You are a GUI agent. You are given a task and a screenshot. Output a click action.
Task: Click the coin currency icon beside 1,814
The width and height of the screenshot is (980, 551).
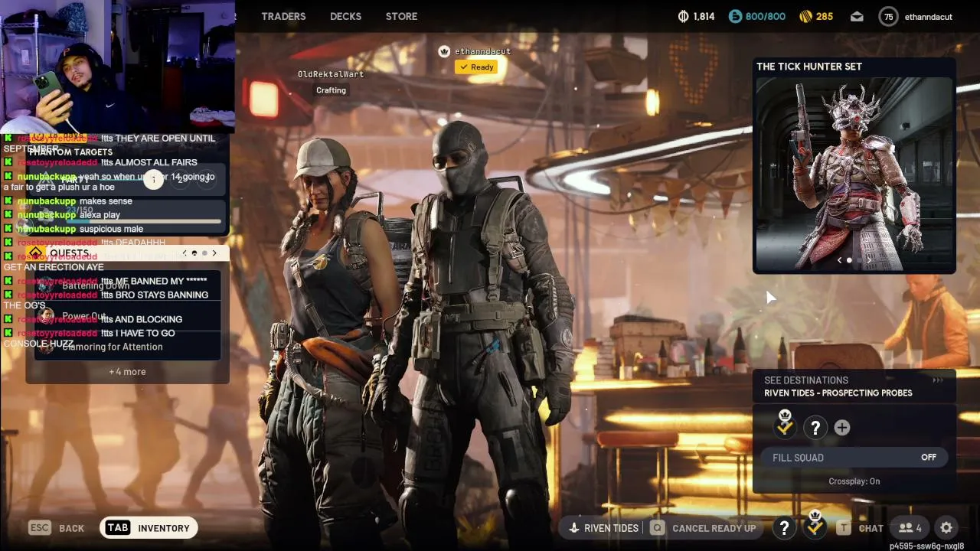(683, 16)
